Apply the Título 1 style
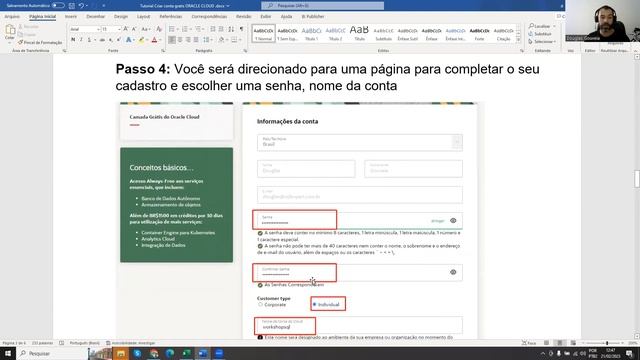This screenshot has height=360, width=640. [x=311, y=33]
